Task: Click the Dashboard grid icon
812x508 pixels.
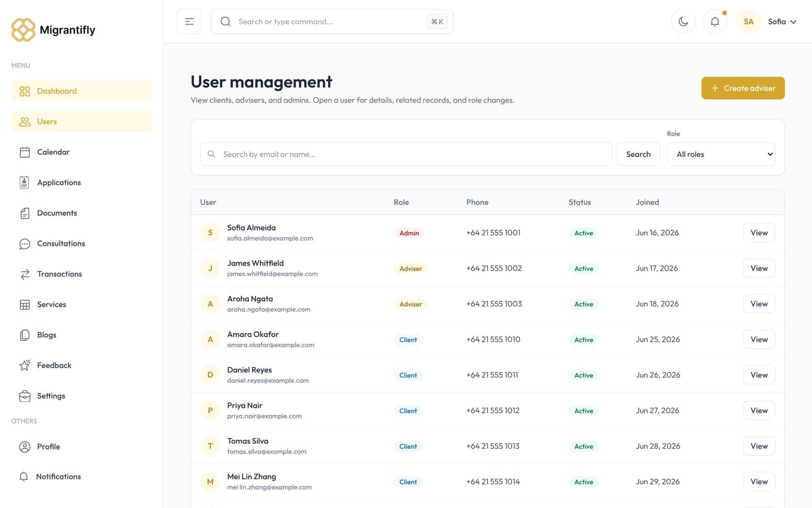Action: [24, 91]
